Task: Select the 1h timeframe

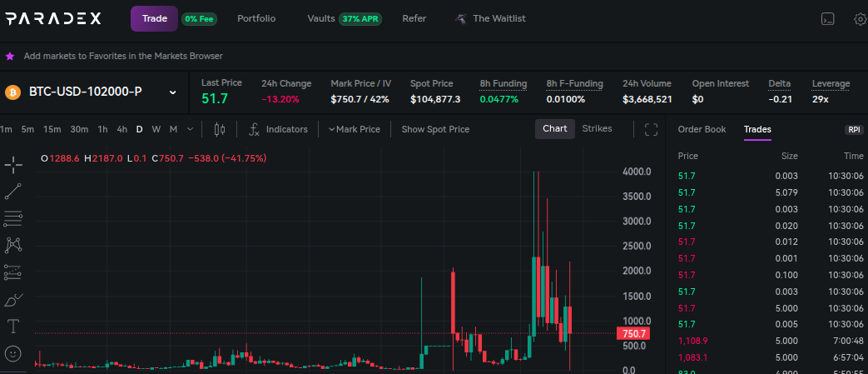Action: coord(102,129)
